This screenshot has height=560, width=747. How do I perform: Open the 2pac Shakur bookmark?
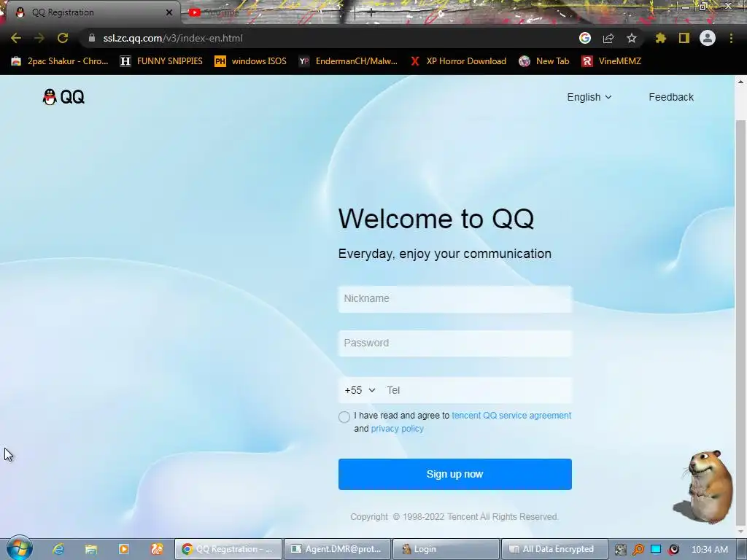(x=60, y=61)
